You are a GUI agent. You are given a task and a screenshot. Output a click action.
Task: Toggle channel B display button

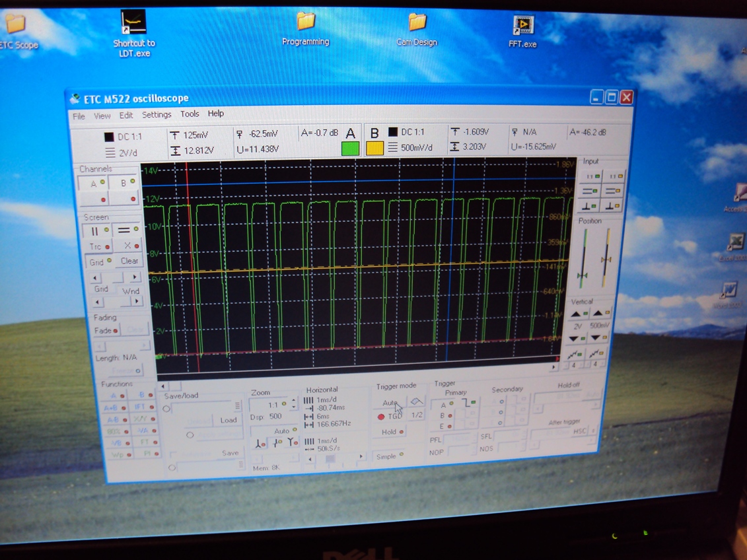pyautogui.click(x=125, y=183)
